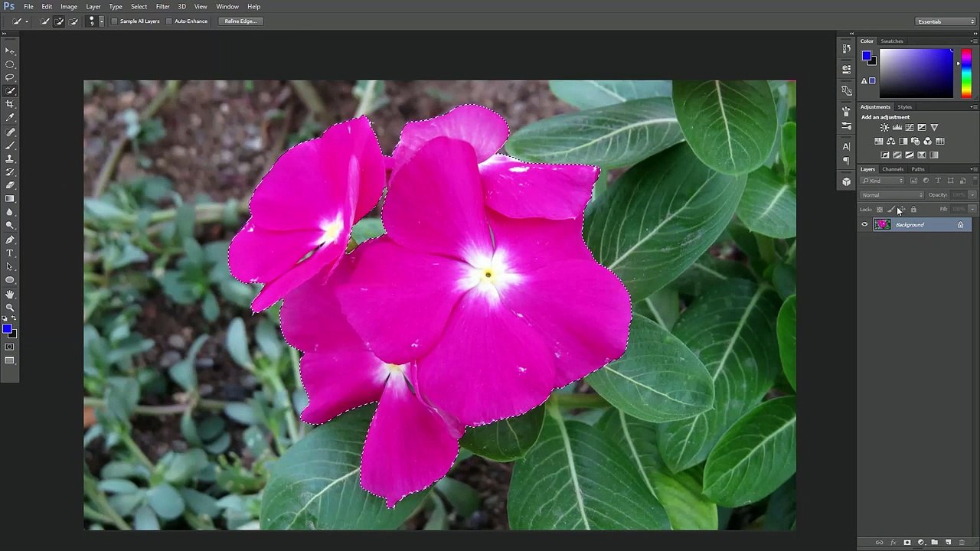
Task: Open the Paragraph panel icon
Action: tap(846, 160)
